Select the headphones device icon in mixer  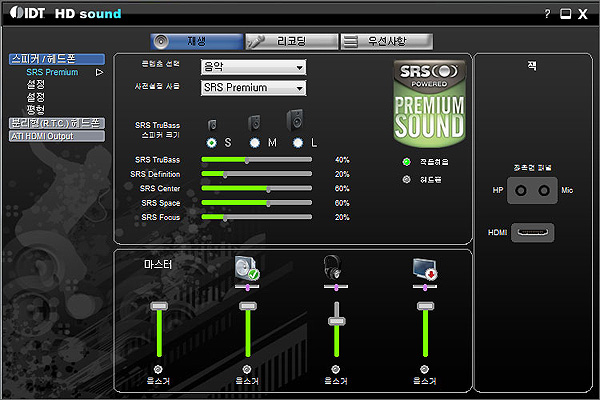point(332,267)
